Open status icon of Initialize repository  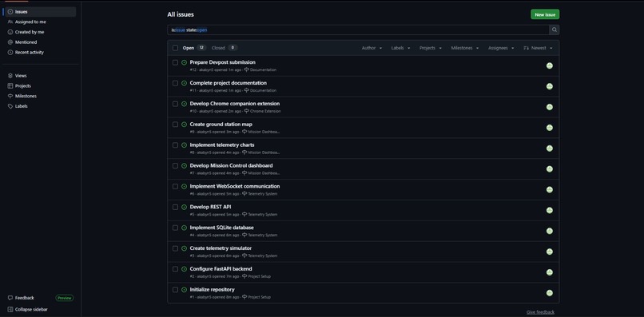tap(184, 290)
